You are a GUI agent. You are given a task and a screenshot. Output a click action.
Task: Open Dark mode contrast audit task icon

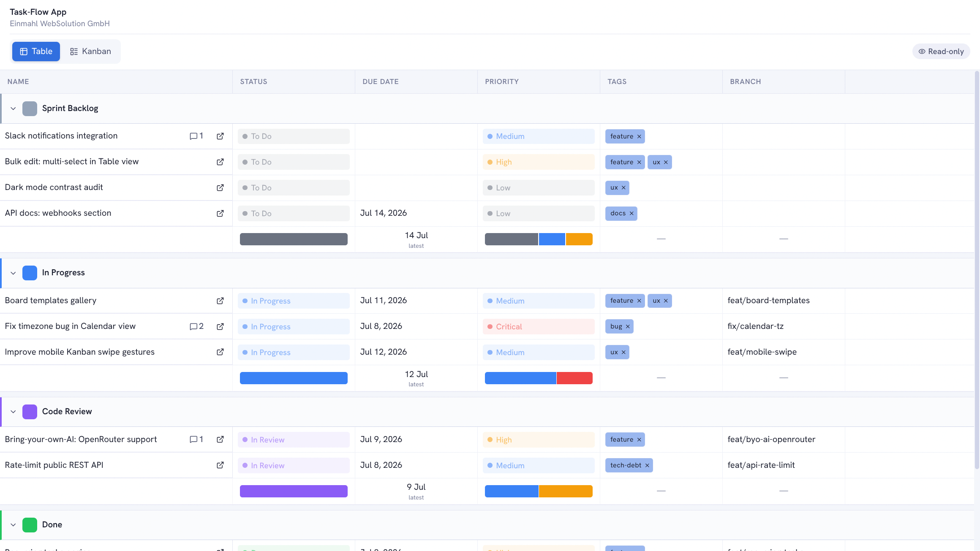(220, 187)
